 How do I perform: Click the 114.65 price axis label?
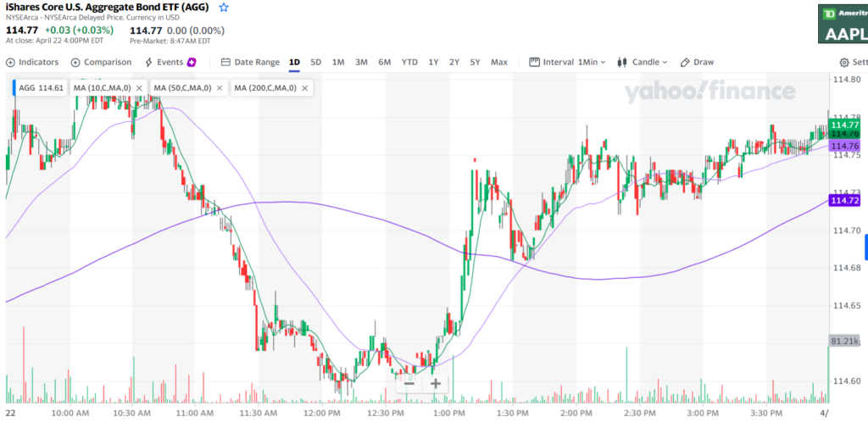click(845, 306)
